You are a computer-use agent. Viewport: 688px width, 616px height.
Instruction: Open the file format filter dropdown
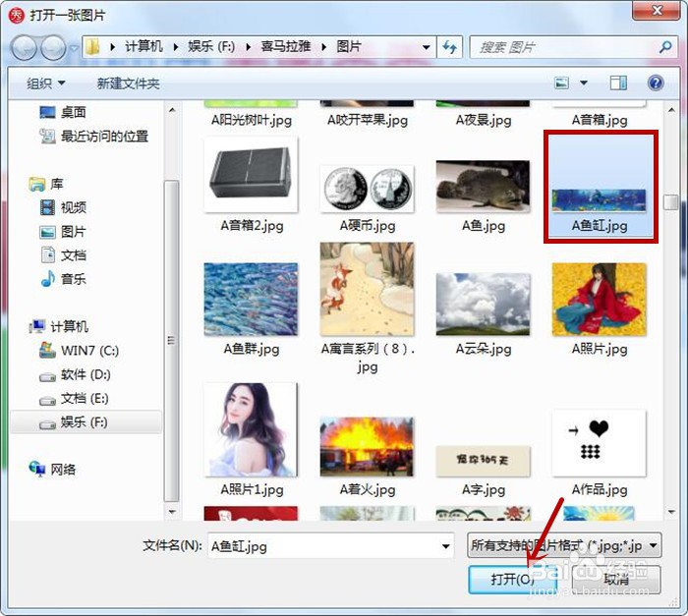coord(564,546)
